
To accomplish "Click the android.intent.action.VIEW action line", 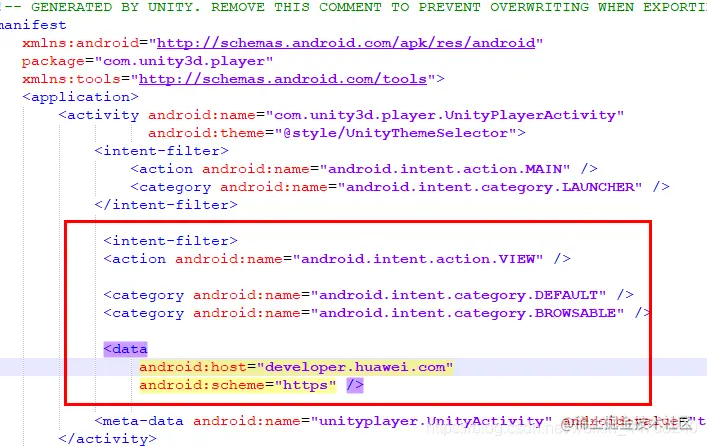I will [337, 259].
